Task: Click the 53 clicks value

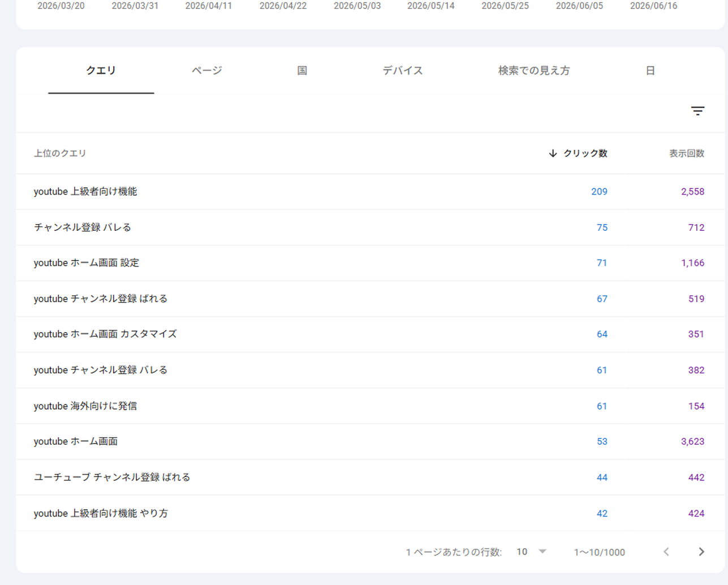Action: pos(602,441)
